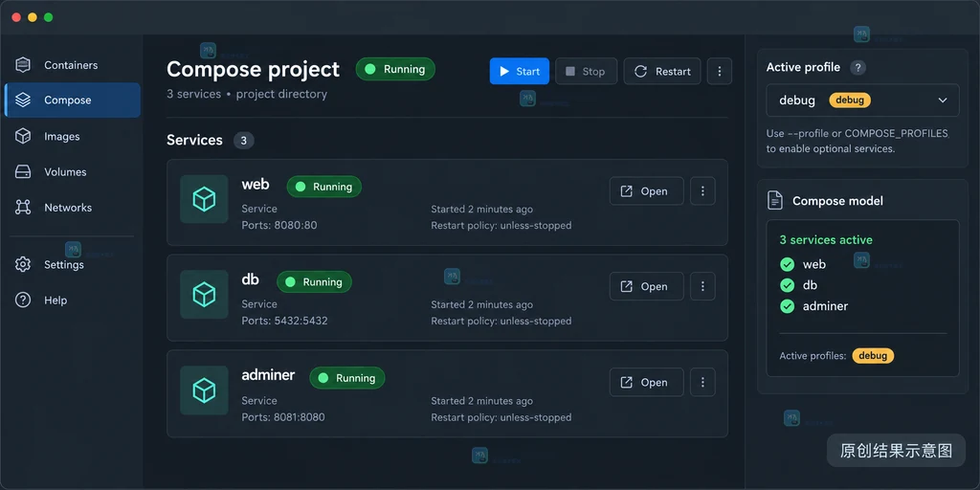Open the web service
The image size is (980, 490).
pos(646,191)
